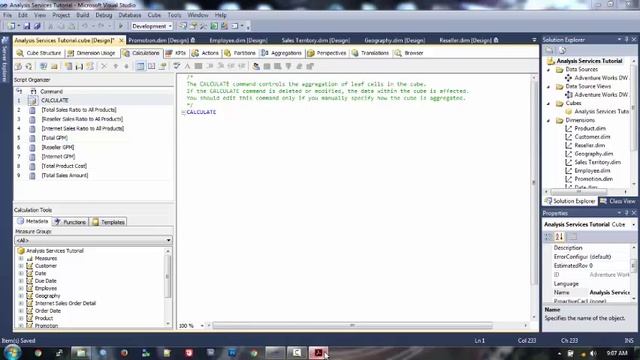Click the Solution Explorer horizontal scrollbar
The image size is (640, 360).
[x=578, y=191]
